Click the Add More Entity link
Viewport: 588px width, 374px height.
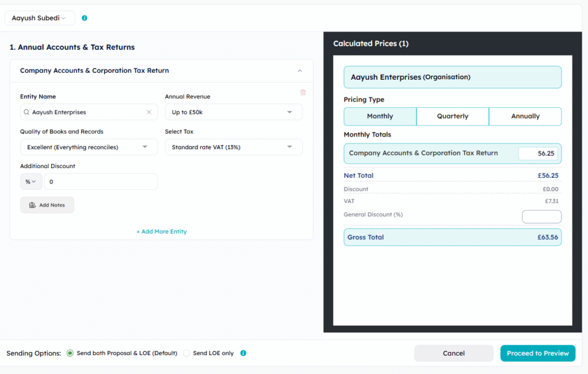click(x=161, y=231)
